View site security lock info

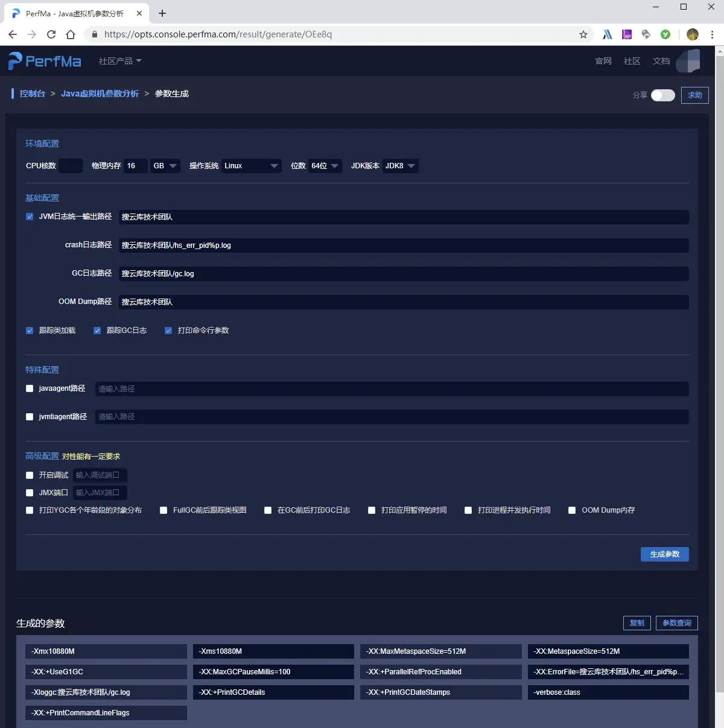tap(94, 34)
